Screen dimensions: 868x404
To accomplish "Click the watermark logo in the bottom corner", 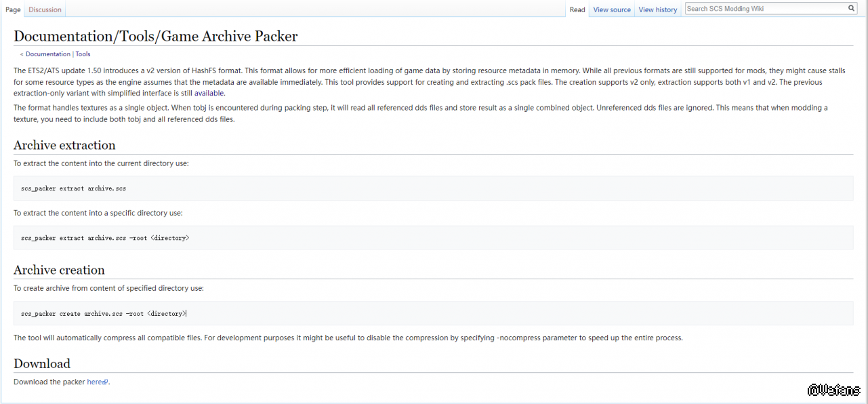I will (x=833, y=390).
